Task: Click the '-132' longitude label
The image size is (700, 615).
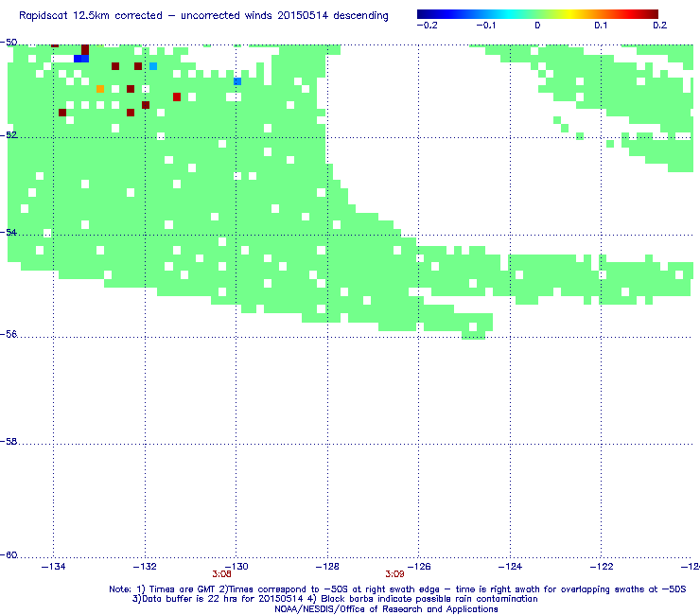Action: point(145,567)
